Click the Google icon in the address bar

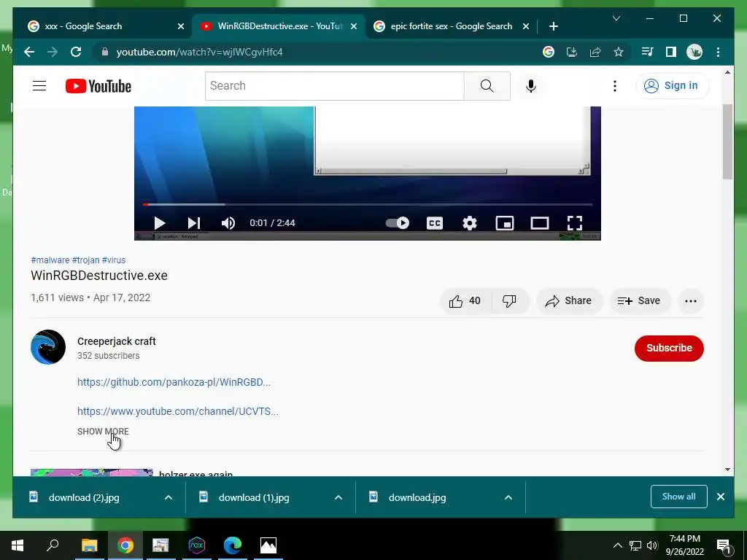pyautogui.click(x=549, y=52)
